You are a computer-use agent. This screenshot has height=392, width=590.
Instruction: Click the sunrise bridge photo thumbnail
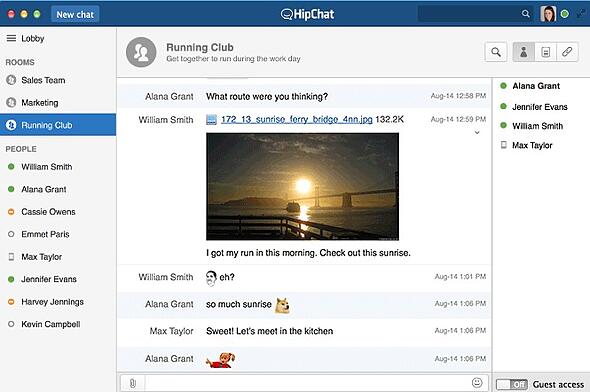pos(303,187)
